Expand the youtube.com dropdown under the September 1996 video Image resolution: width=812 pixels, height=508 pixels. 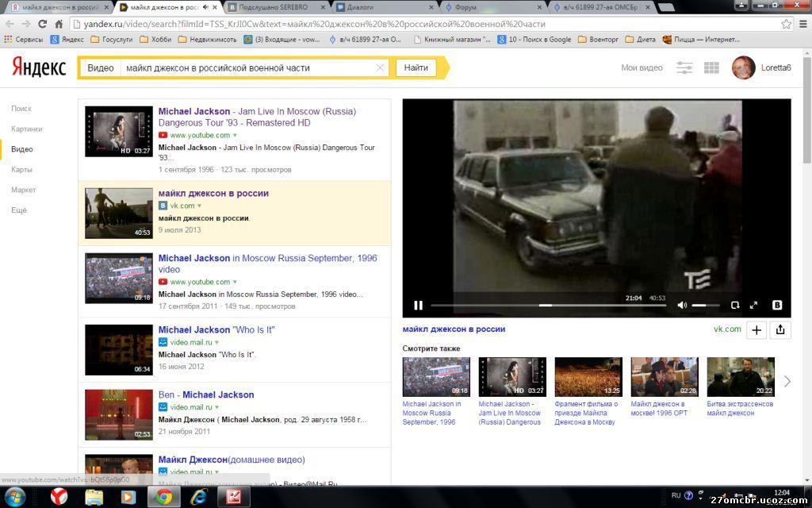click(x=235, y=282)
